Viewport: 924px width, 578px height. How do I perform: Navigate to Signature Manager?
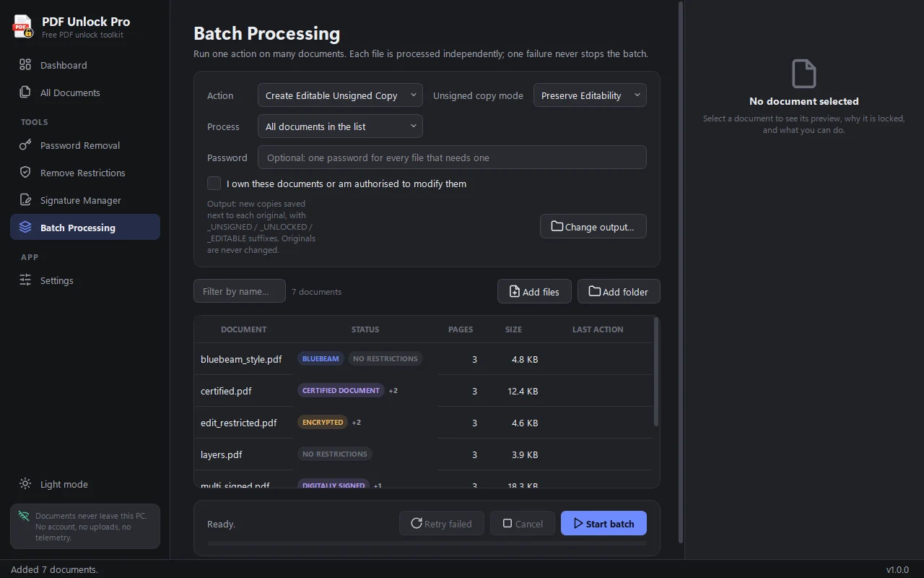tap(85, 200)
